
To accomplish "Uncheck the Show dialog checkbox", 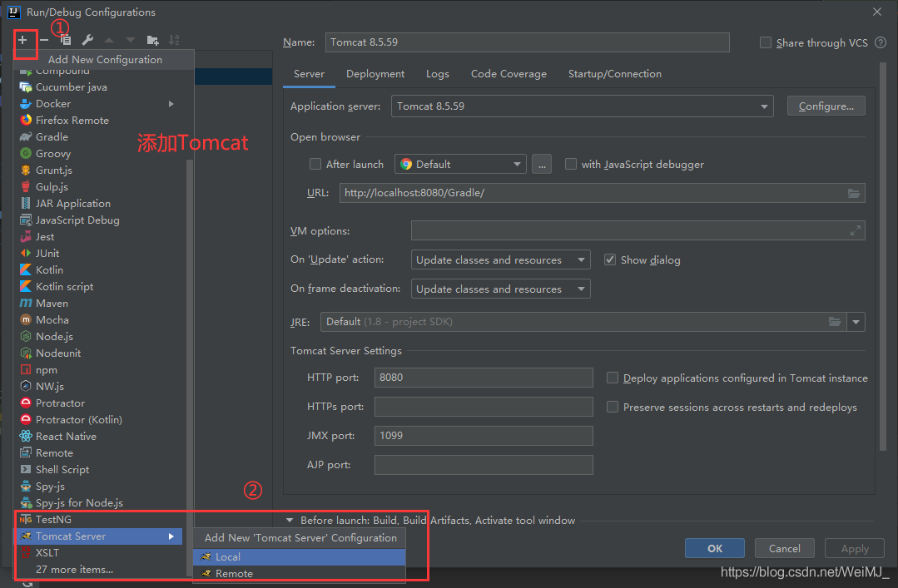I will (610, 260).
